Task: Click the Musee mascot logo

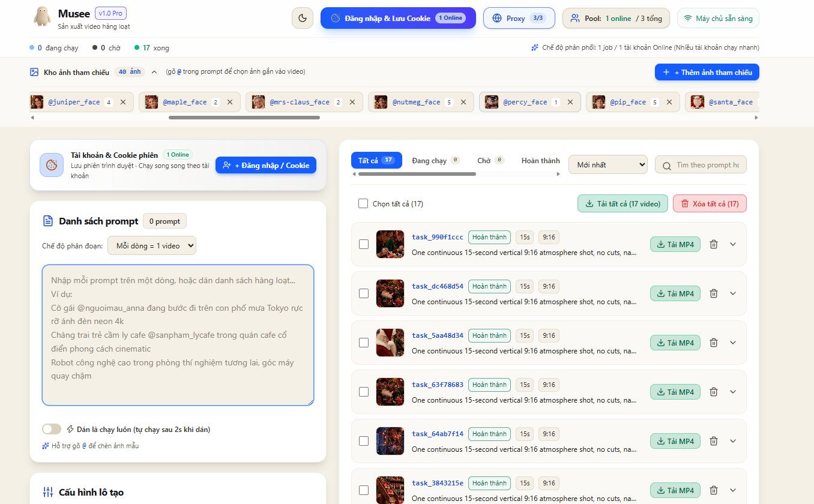Action: tap(42, 17)
